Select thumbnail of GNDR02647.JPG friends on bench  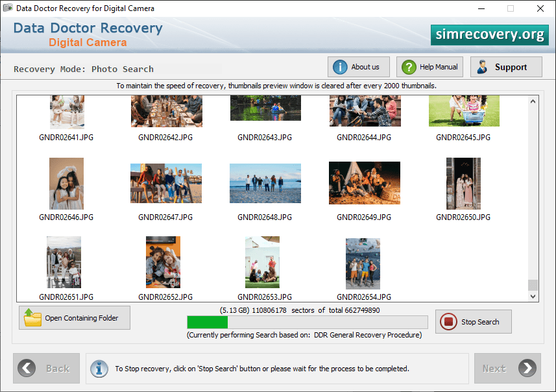point(166,183)
